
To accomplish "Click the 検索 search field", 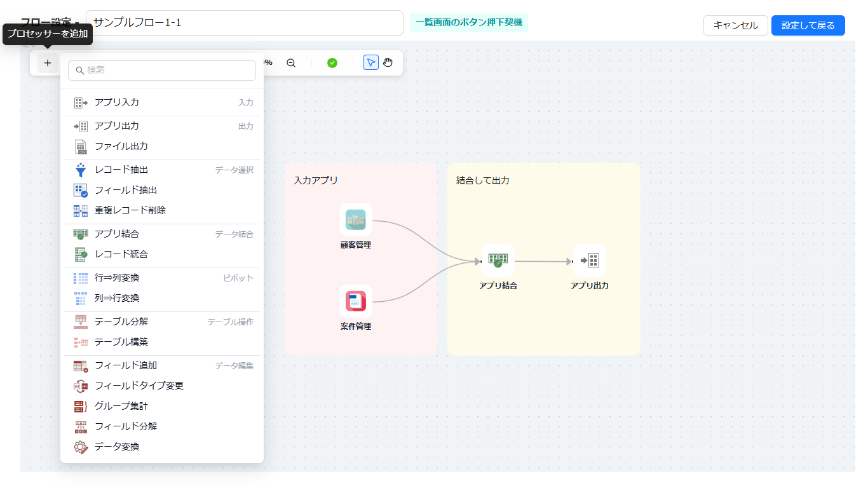I will 162,71.
